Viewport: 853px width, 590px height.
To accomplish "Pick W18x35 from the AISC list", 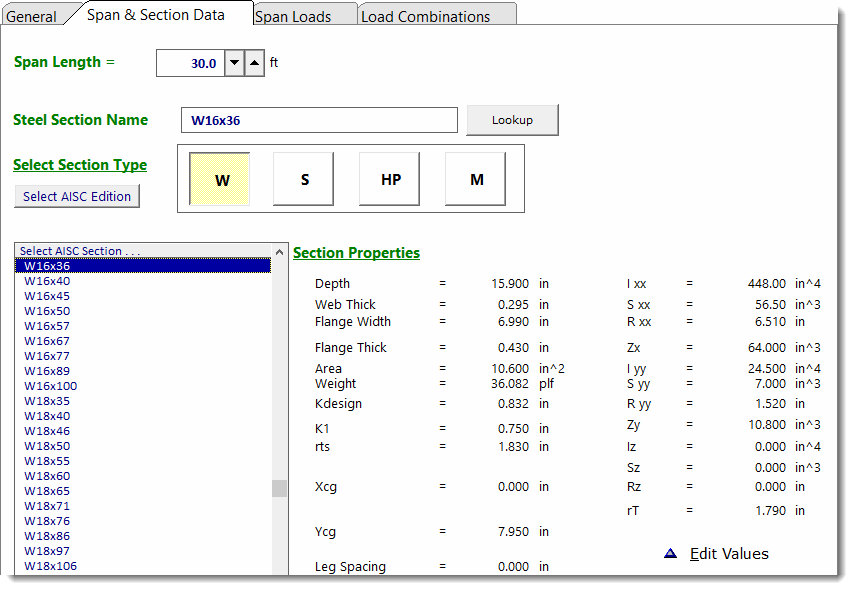I will (x=47, y=401).
